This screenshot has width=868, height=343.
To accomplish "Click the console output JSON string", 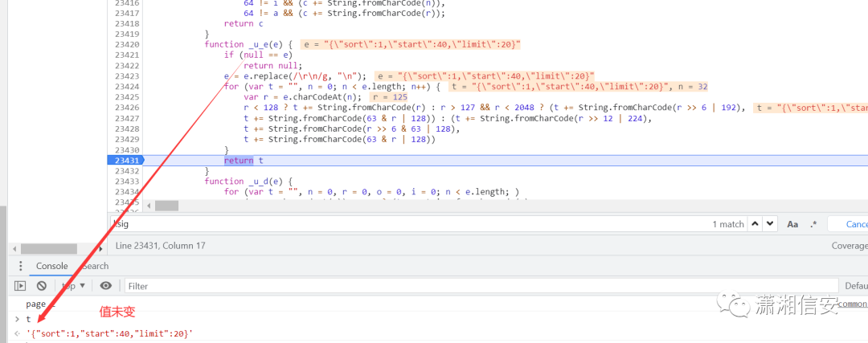I will [x=110, y=333].
